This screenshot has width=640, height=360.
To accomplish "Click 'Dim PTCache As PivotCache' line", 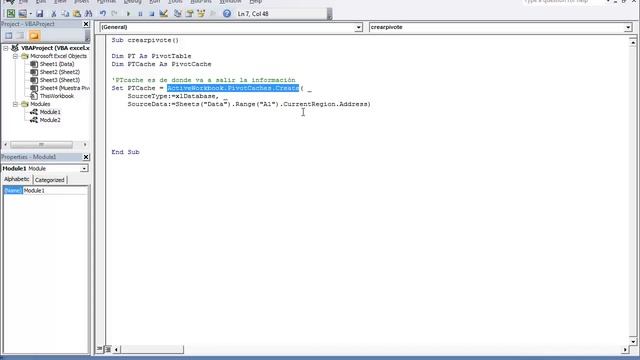I will pos(161,64).
